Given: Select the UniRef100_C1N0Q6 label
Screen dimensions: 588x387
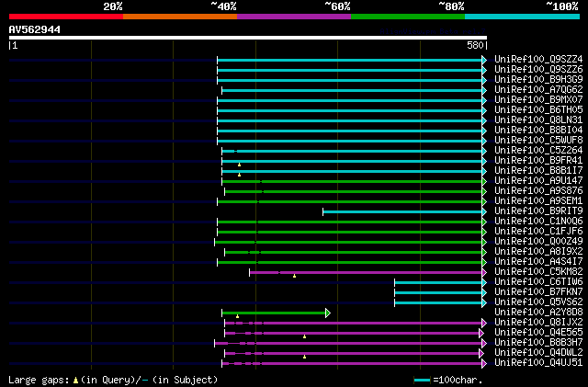Looking at the screenshot, I should click(x=538, y=222).
